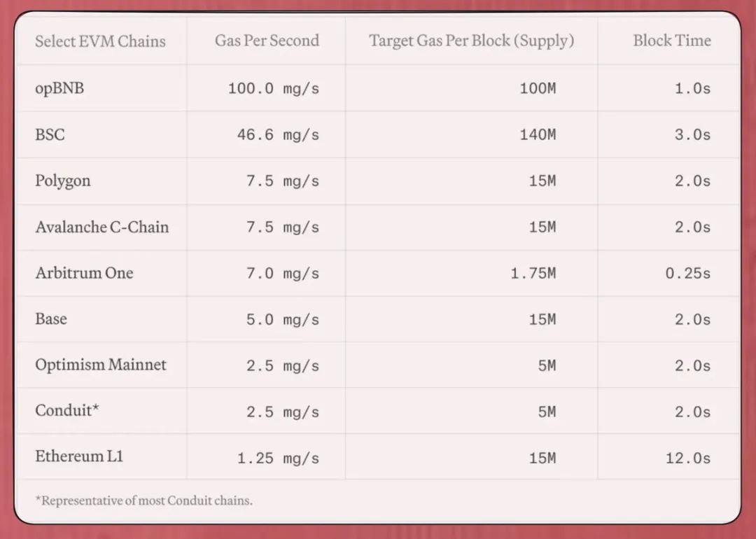This screenshot has width=756, height=539.
Task: Click the Block Time column header
Action: click(671, 41)
